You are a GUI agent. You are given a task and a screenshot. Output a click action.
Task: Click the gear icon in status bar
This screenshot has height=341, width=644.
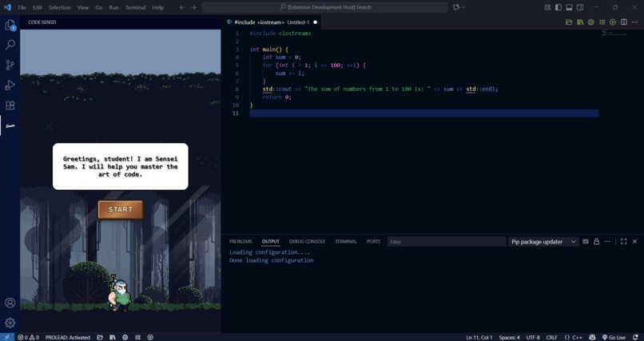(125, 337)
